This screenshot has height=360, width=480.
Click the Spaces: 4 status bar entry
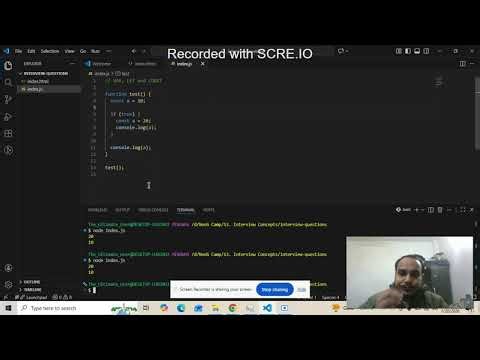[x=331, y=297]
